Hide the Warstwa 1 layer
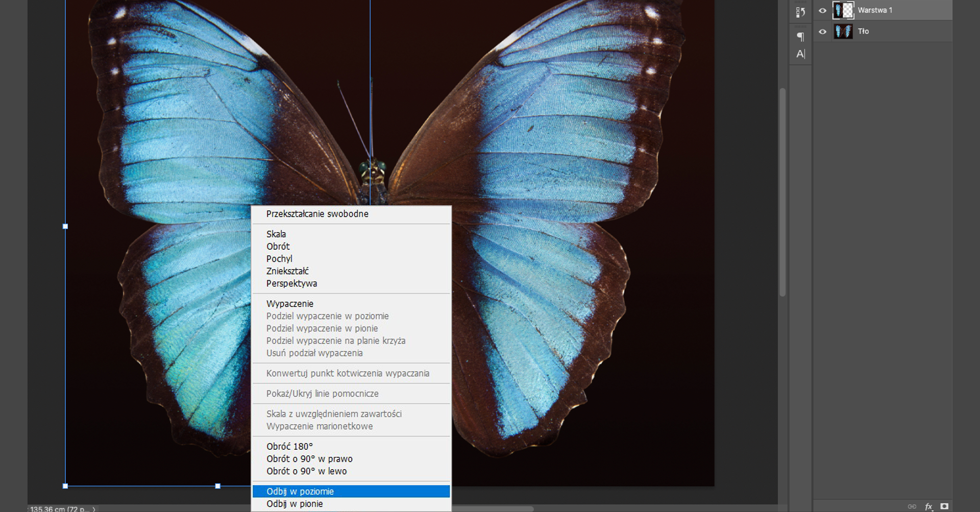Viewport: 980px width, 512px height. (x=822, y=10)
